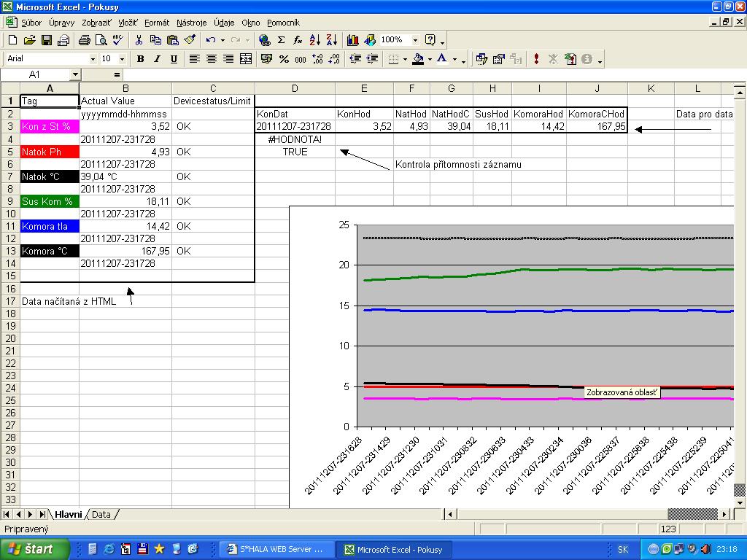Image resolution: width=747 pixels, height=560 pixels.
Task: Open the Formát menu
Action: point(157,23)
